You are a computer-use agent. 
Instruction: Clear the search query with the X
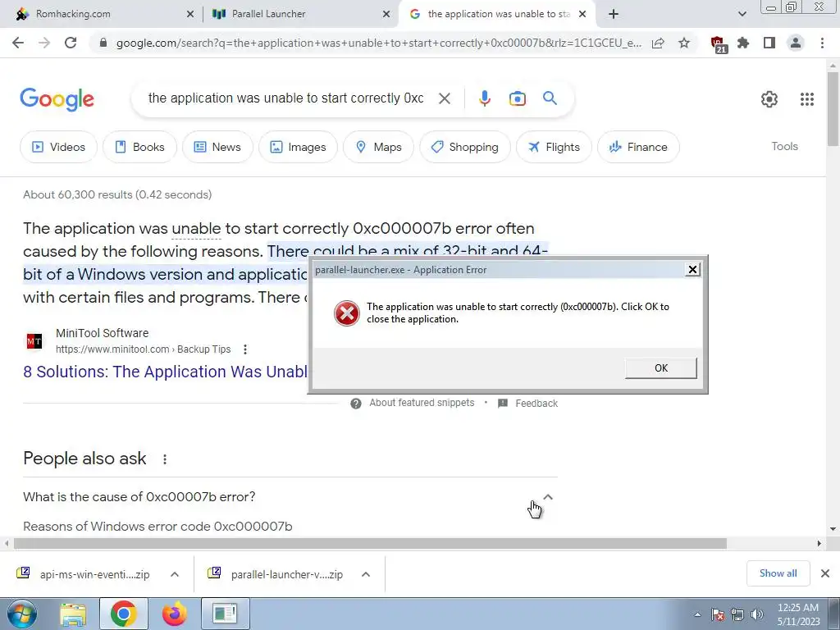coord(444,98)
